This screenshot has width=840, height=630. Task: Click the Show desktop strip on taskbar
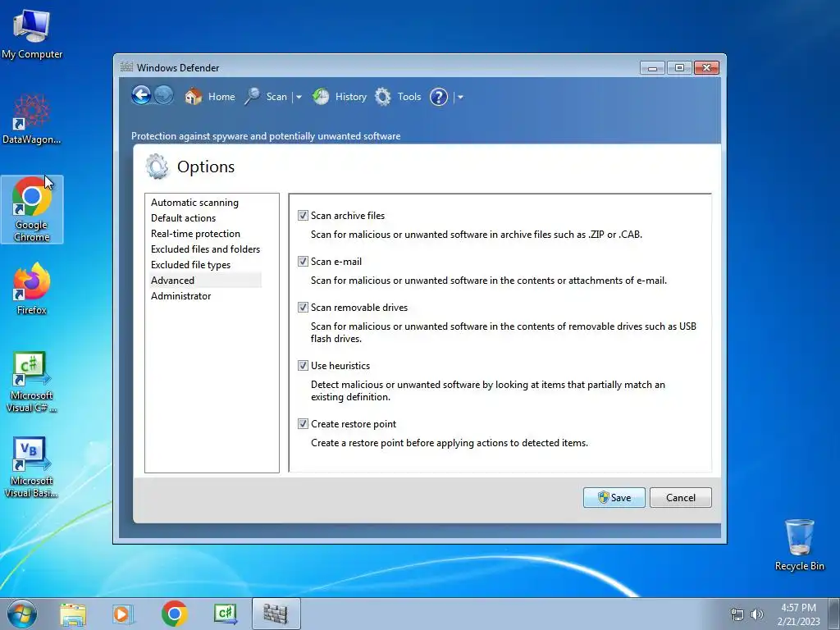point(834,614)
